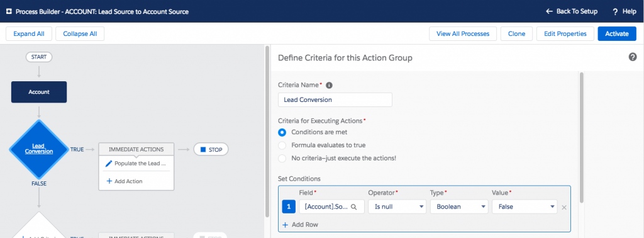644x238 pixels.
Task: Click the Field lookup [Account].So... input
Action: click(331, 207)
